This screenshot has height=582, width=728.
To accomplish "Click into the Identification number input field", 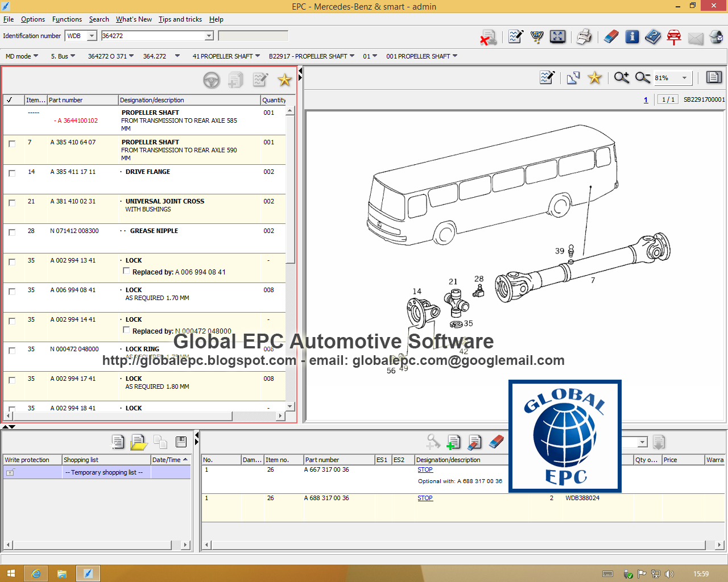I will (x=153, y=36).
